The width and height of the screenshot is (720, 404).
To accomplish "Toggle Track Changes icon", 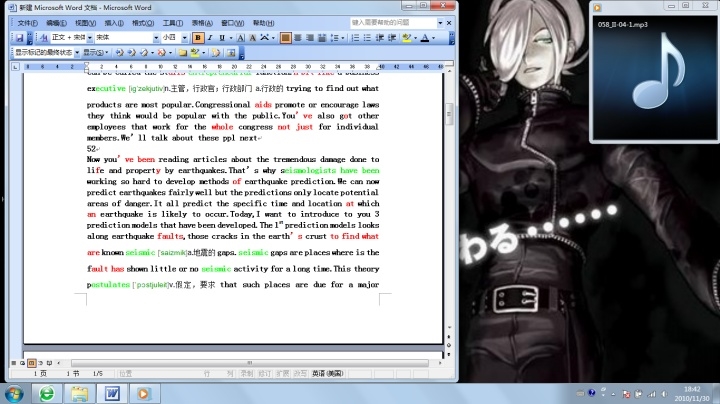I will tap(216, 53).
